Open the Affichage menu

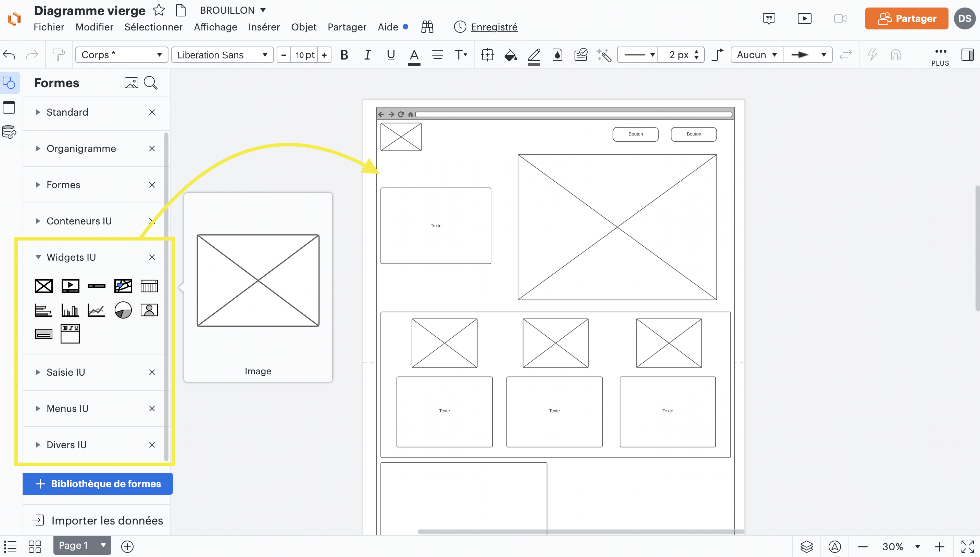(215, 27)
